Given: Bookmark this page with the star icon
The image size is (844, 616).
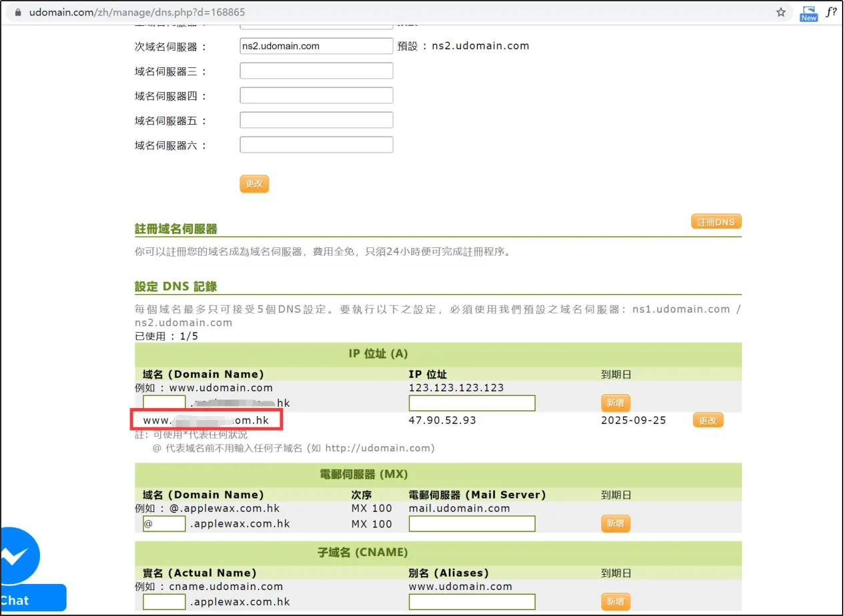Looking at the screenshot, I should click(x=781, y=12).
